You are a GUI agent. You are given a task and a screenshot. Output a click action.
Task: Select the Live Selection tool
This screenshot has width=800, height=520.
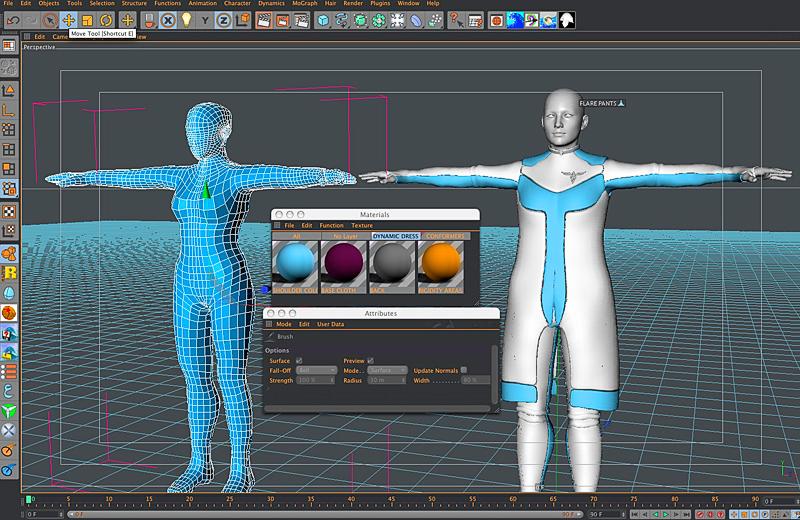tap(49, 20)
